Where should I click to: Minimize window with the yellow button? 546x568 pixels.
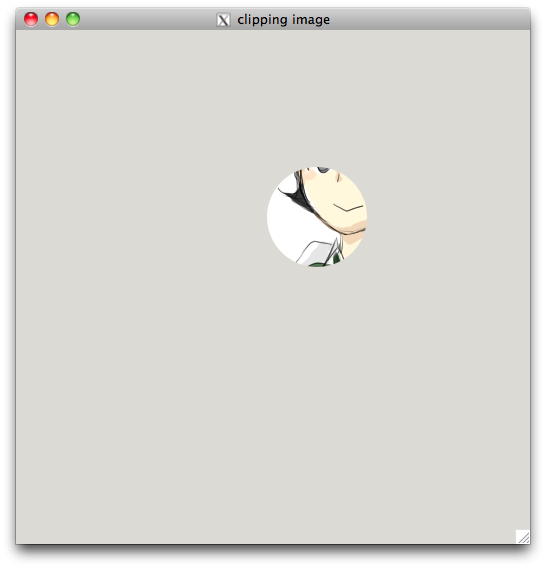(52, 19)
